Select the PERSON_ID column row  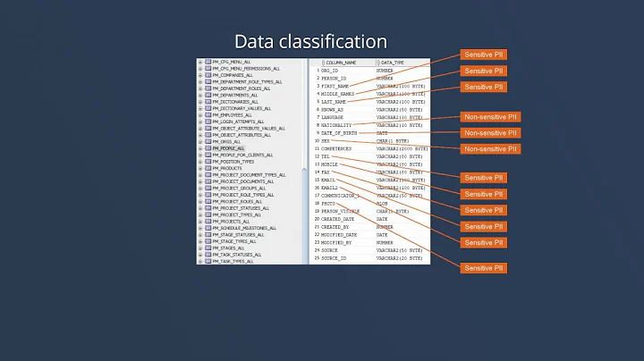tap(370, 79)
